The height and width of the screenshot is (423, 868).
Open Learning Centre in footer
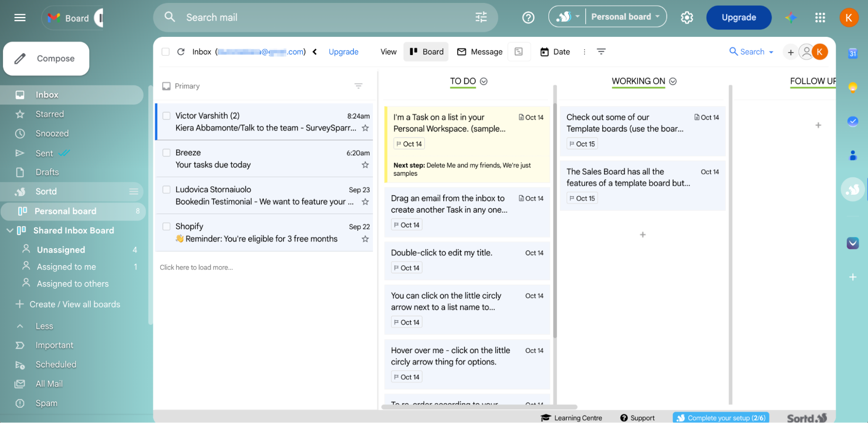click(x=571, y=418)
